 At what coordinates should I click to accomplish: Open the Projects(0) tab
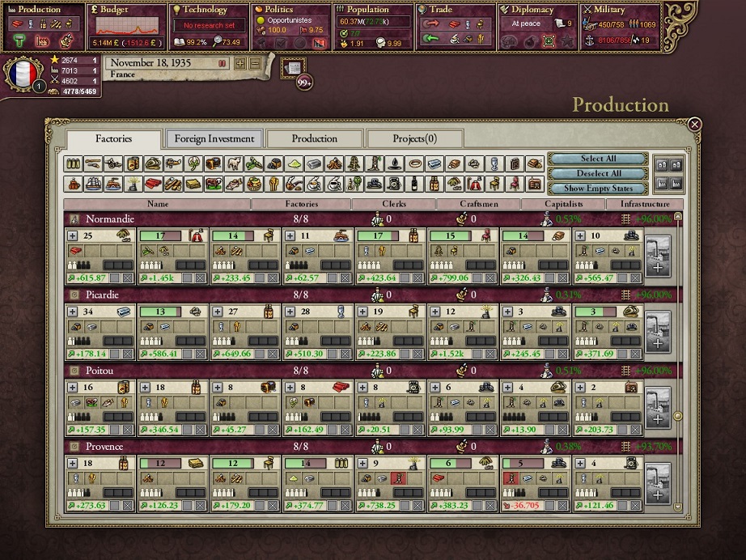pos(414,138)
